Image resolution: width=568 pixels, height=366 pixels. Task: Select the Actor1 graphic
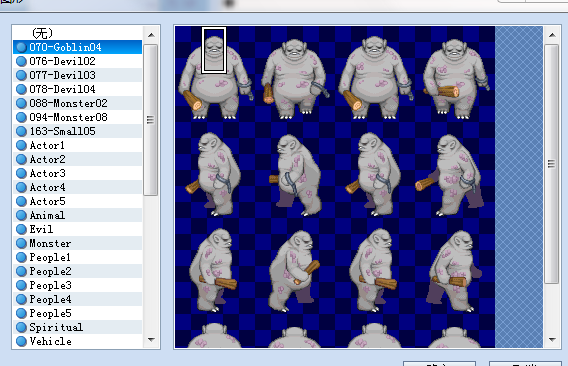(78, 145)
